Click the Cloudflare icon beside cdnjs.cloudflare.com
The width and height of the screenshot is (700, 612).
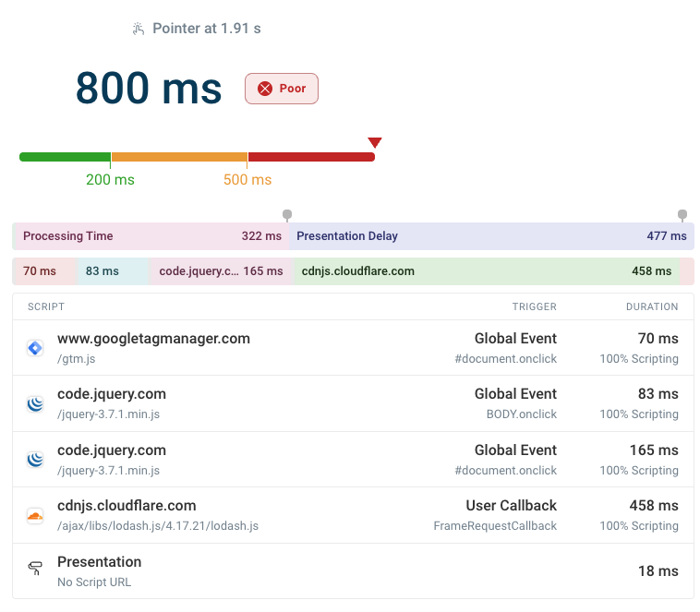pos(35,516)
